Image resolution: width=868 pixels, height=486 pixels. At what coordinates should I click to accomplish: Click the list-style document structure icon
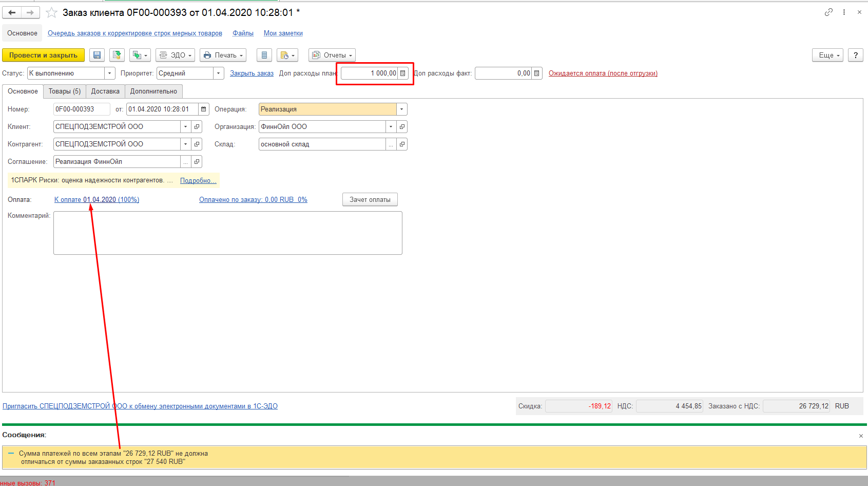(264, 55)
